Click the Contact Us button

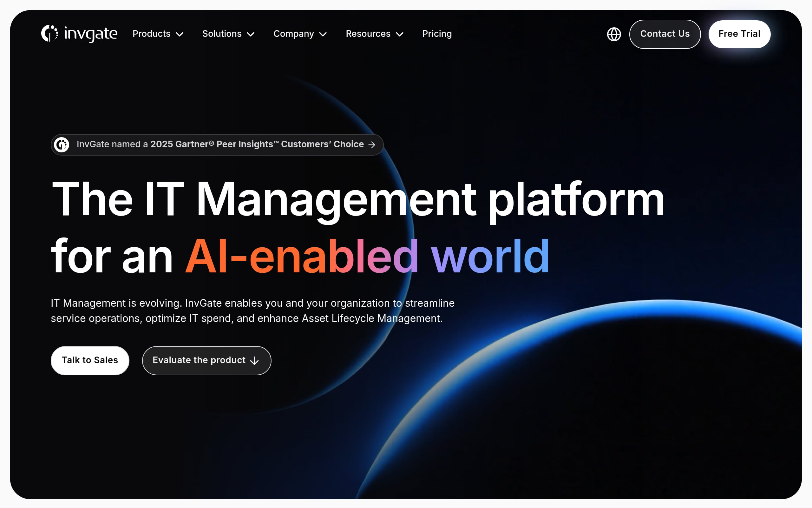(x=665, y=34)
